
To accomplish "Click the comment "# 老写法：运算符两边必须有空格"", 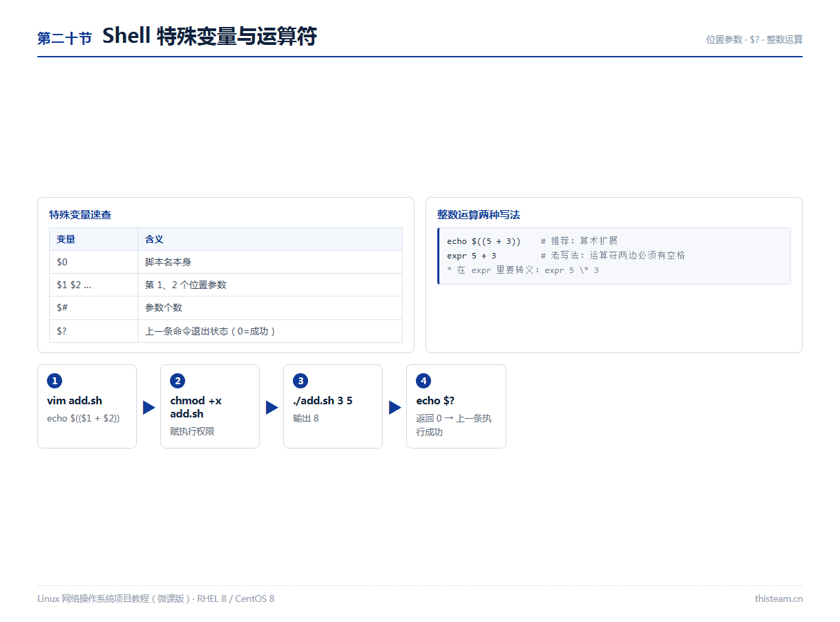I will pyautogui.click(x=613, y=256).
